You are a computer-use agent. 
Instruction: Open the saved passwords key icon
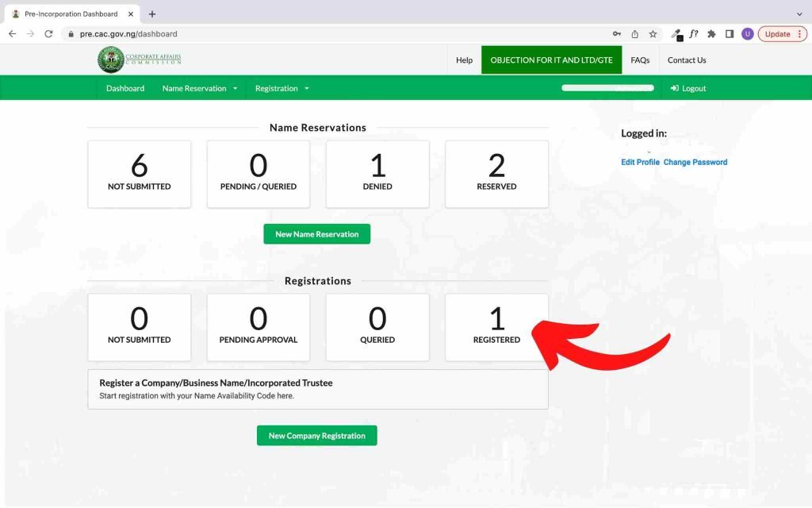tap(616, 33)
